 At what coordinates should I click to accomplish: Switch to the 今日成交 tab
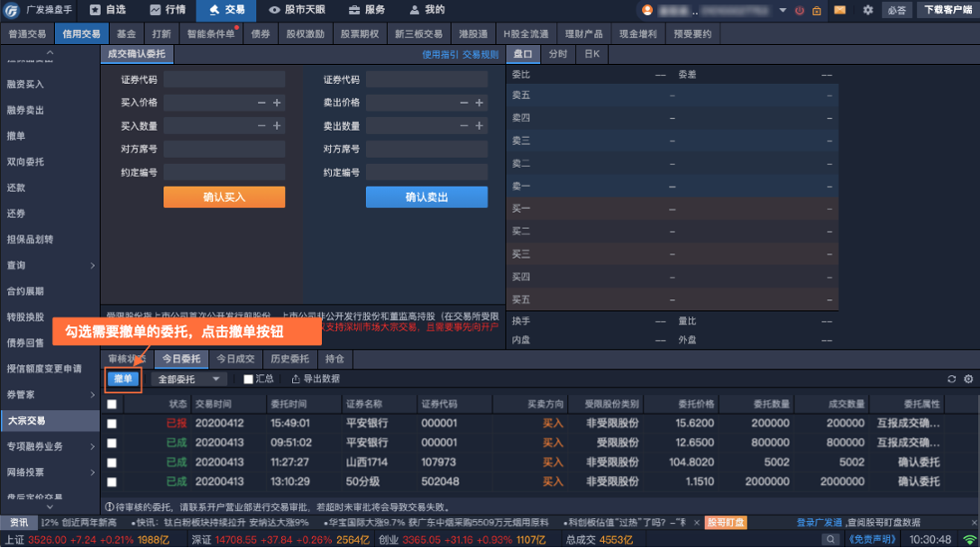tap(235, 359)
